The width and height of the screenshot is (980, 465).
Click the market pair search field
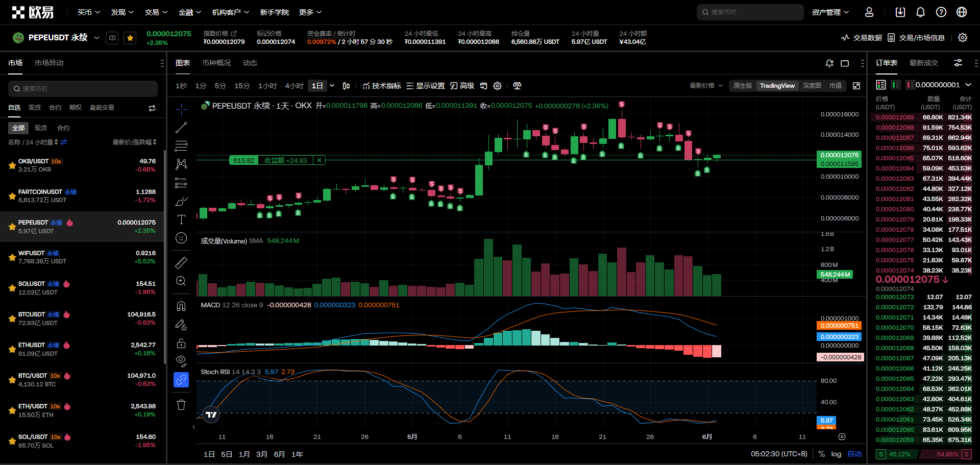tap(83, 88)
